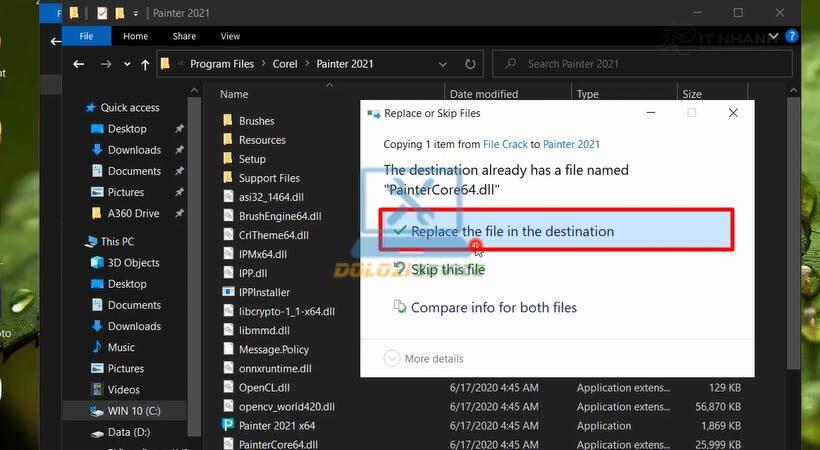Switch to the View ribbon tab
This screenshot has height=450, width=820.
click(230, 37)
